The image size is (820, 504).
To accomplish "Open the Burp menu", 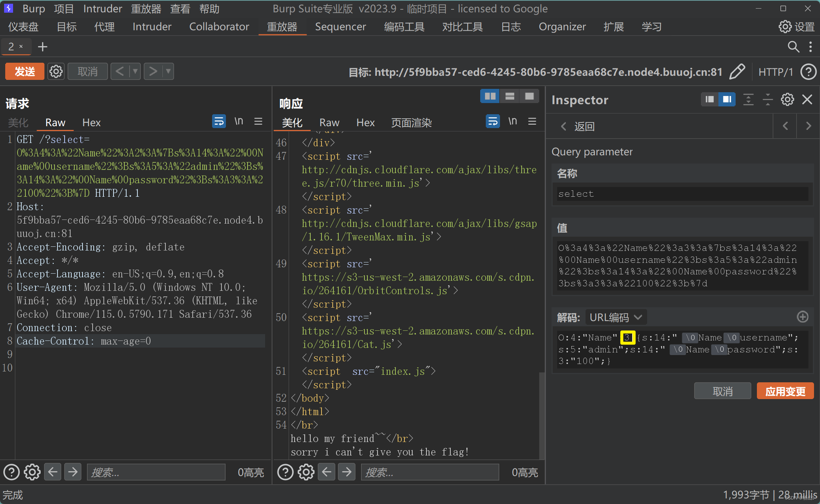I will click(x=34, y=9).
